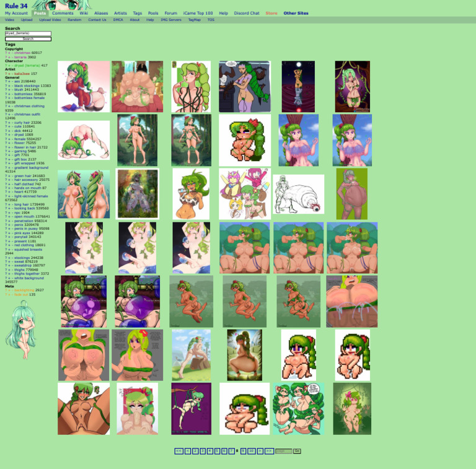
Task: Open the Upload link in the sub-navigation
Action: [27, 20]
